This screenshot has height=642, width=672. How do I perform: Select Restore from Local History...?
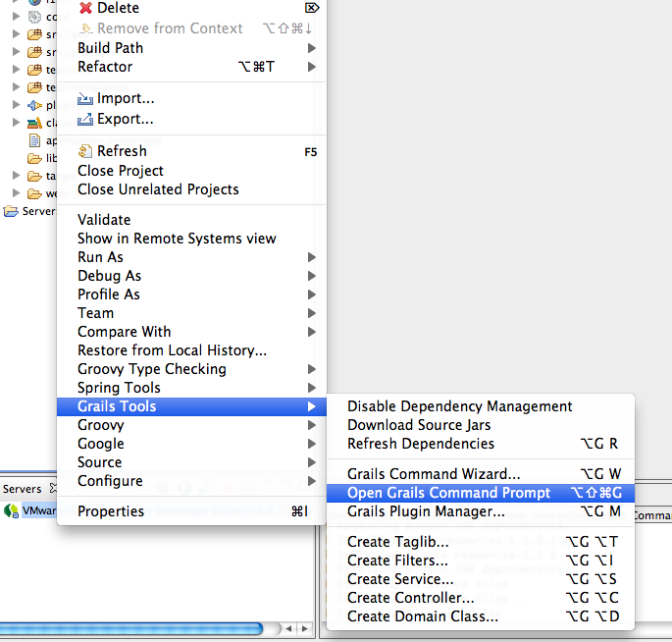pos(191,350)
